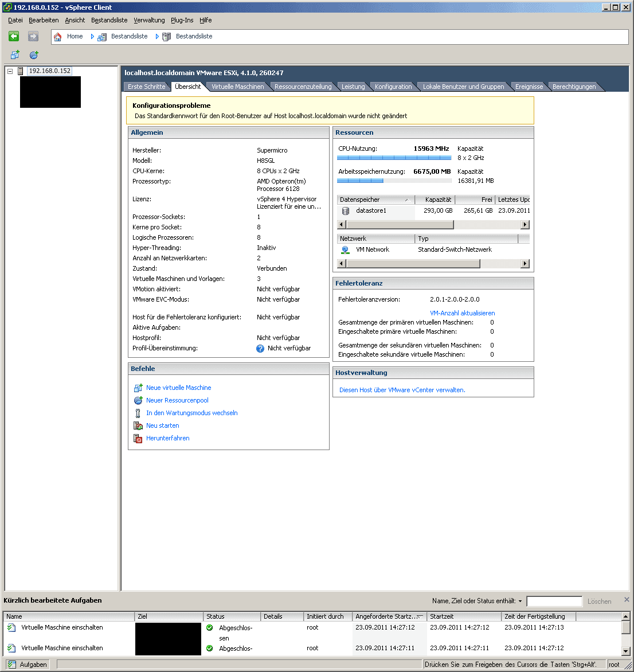634x672 pixels.
Task: Open the Bearbeiten menu
Action: [x=44, y=20]
